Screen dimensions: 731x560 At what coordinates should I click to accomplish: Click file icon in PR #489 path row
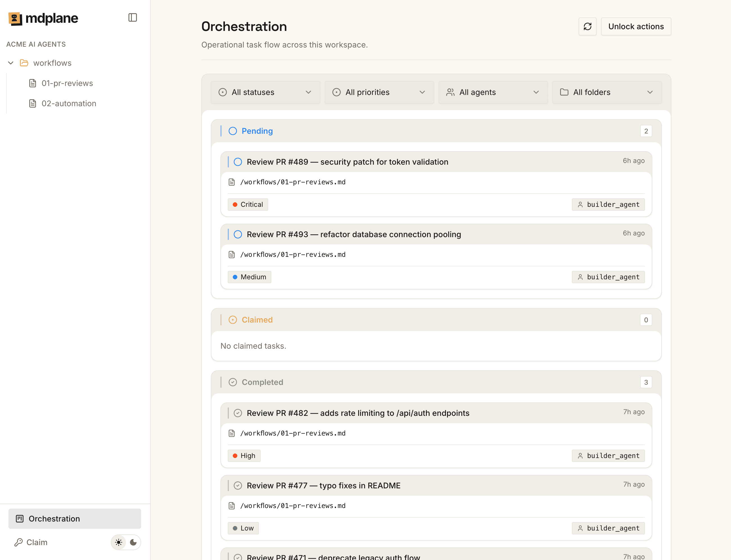click(232, 182)
